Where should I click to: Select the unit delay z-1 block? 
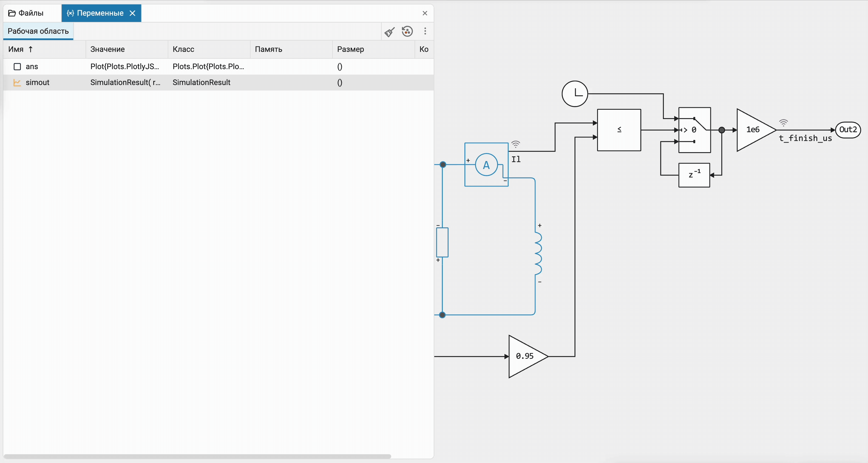click(694, 175)
